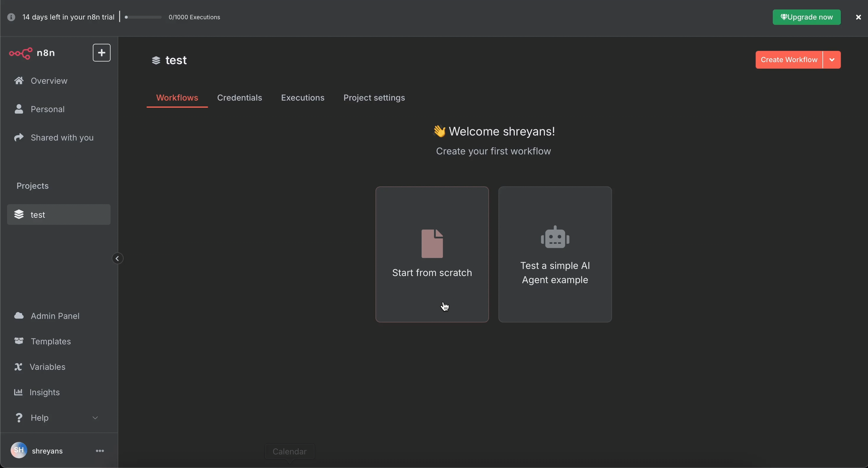This screenshot has width=868, height=468.
Task: Open the Templates page
Action: pyautogui.click(x=59, y=341)
